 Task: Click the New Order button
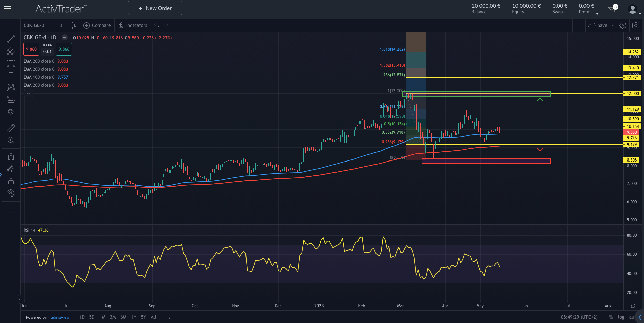point(155,8)
